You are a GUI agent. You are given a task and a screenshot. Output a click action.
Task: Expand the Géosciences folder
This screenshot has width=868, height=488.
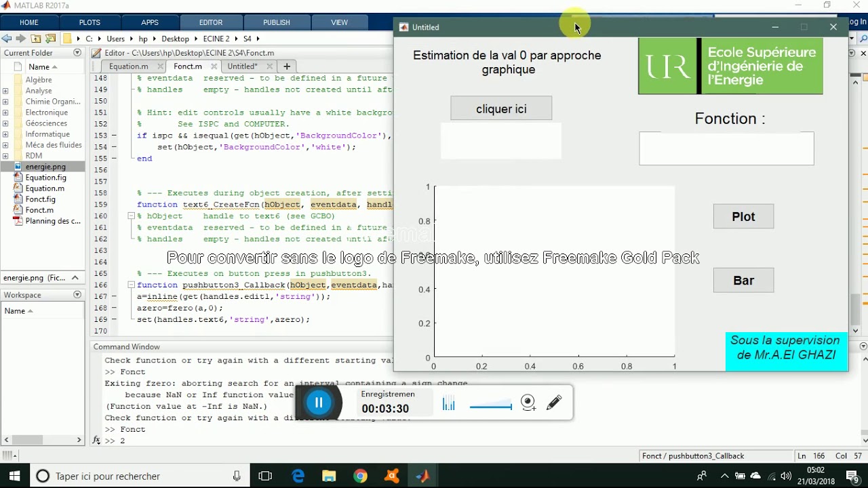[5, 123]
